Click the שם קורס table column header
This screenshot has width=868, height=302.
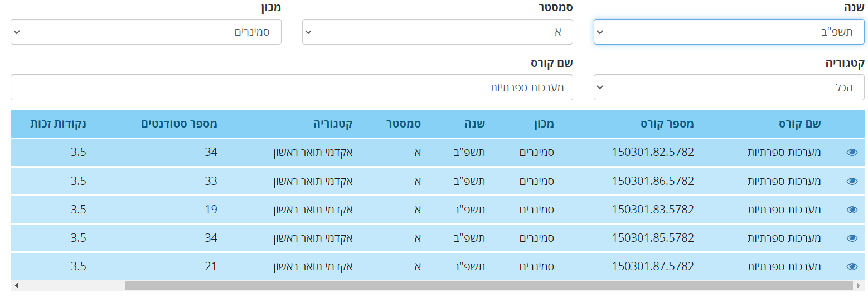(x=799, y=124)
